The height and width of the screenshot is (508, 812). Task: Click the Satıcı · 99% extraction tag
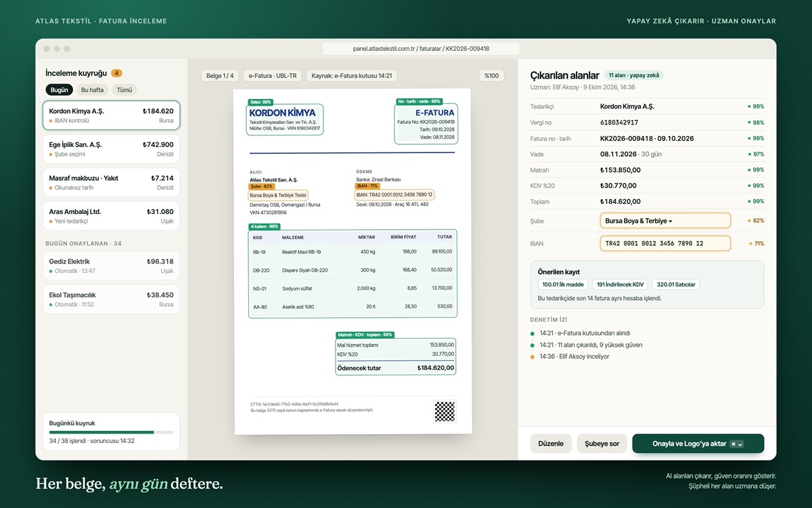tap(261, 102)
